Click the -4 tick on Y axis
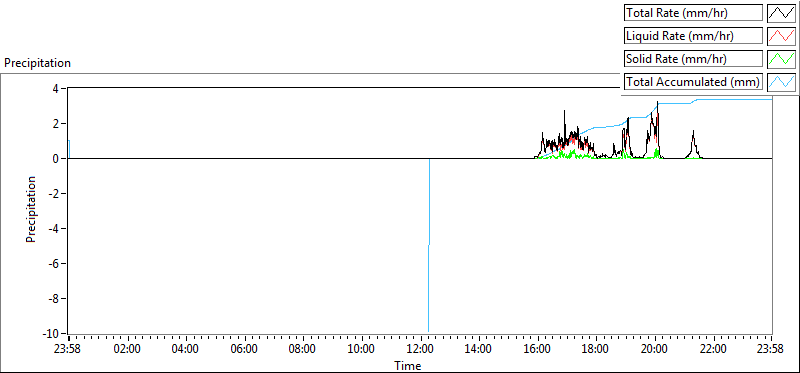The width and height of the screenshot is (800, 373). pyautogui.click(x=55, y=229)
